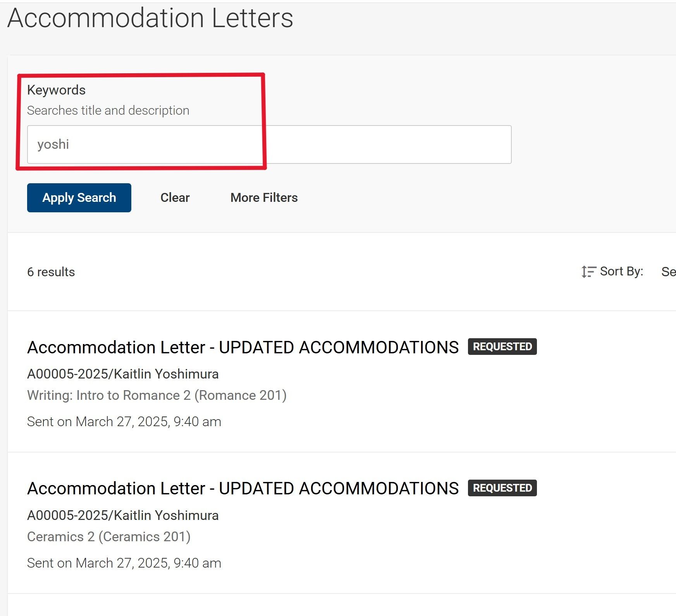Click REQUESTED badge on Romance 201 letter
Image resolution: width=676 pixels, height=616 pixels.
pyautogui.click(x=502, y=346)
